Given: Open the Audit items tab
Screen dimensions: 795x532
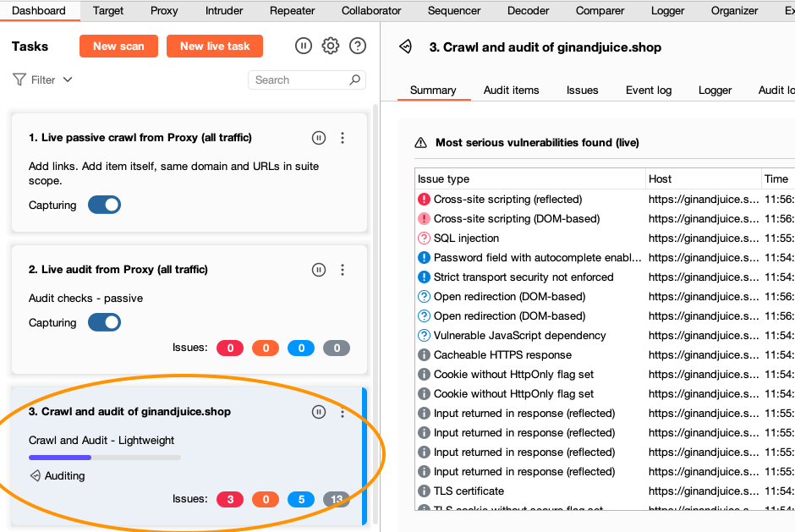Looking at the screenshot, I should tap(511, 90).
